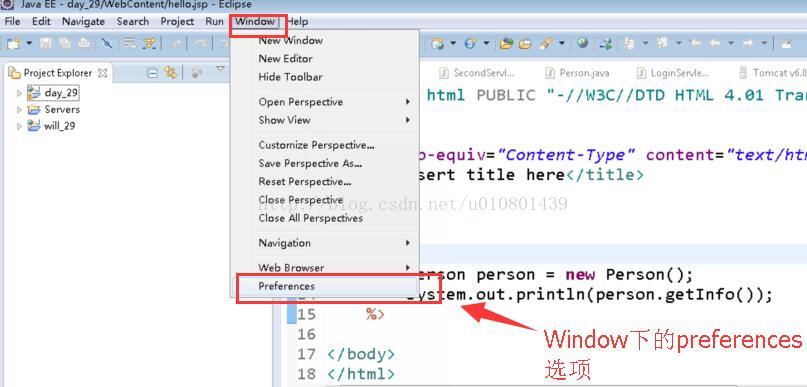Open the dropdown arrow beside the New icon
This screenshot has width=807, height=387.
tap(29, 44)
